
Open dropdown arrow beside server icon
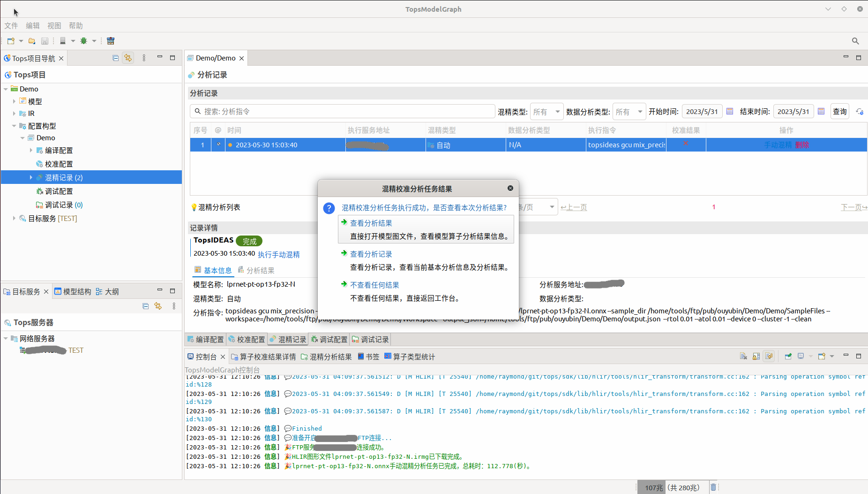[x=73, y=41]
